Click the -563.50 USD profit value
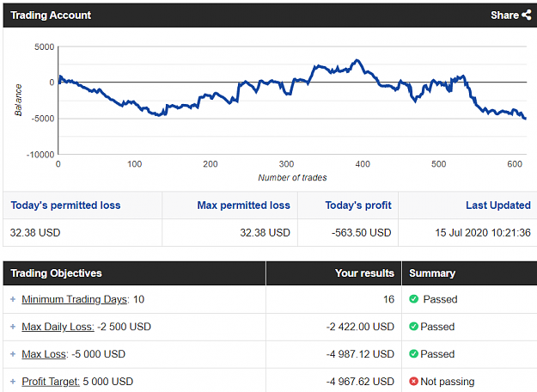Screen dimensions: 537x392 tap(362, 233)
